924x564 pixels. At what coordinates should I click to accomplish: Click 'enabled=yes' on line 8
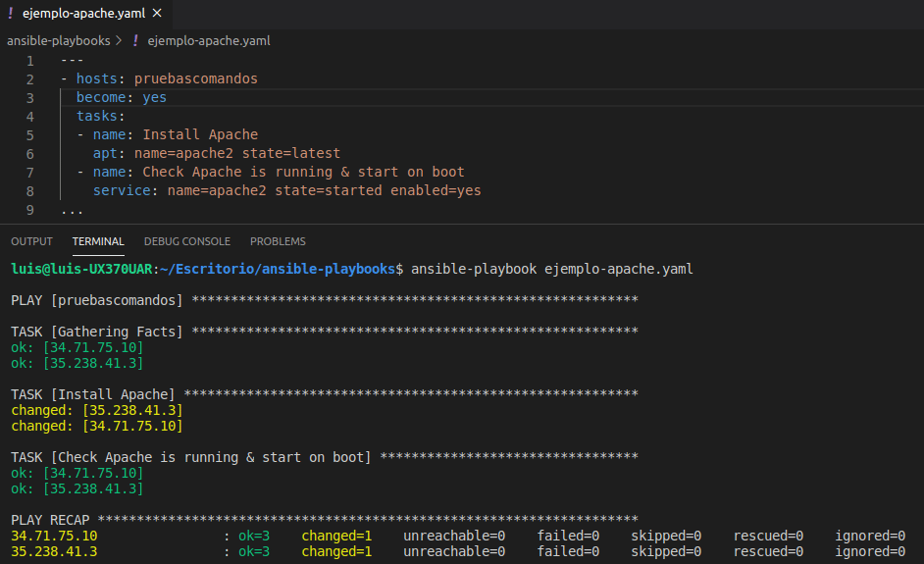tap(436, 191)
